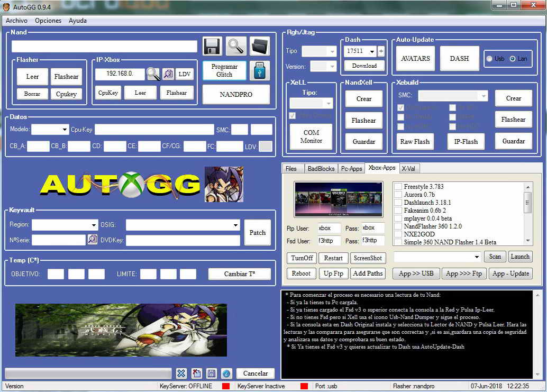This screenshot has width=547, height=392.
Task: Click the blue X icon beside progress bar
Action: click(181, 373)
